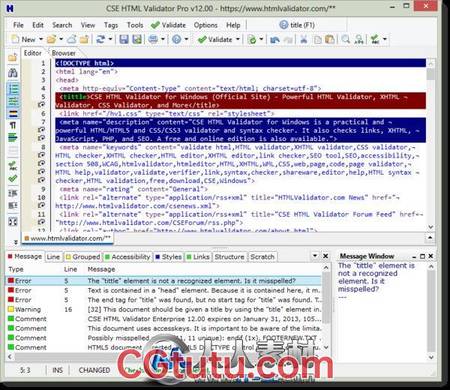Click the Print icon in toolbar
The width and height of the screenshot is (450, 390).
[x=153, y=39]
